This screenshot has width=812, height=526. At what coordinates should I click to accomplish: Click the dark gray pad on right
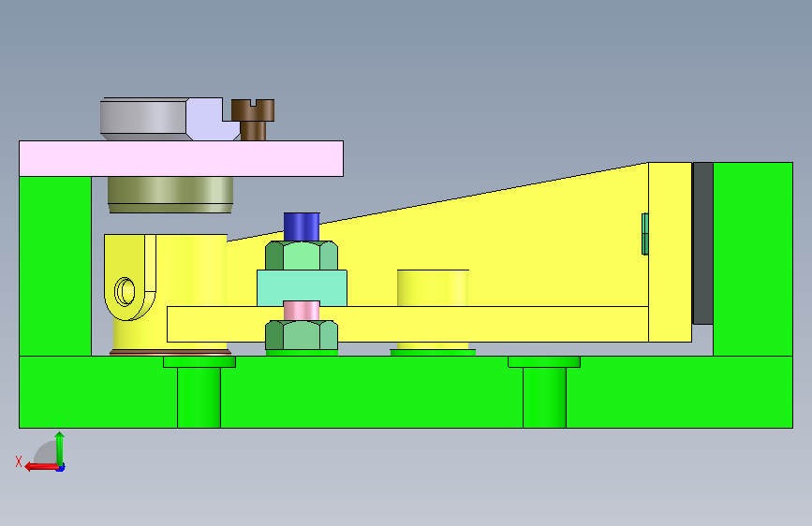pyautogui.click(x=702, y=243)
